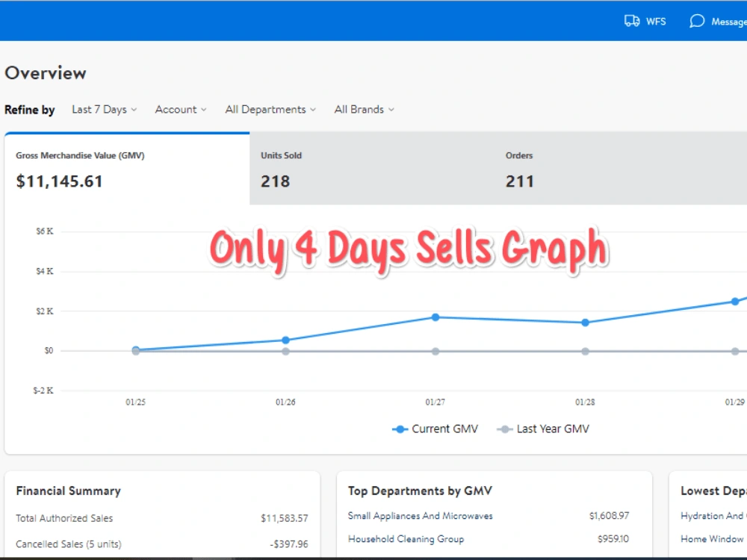Open All Departments filter dropdown
Viewport: 747px width, 560px height.
[x=270, y=110]
